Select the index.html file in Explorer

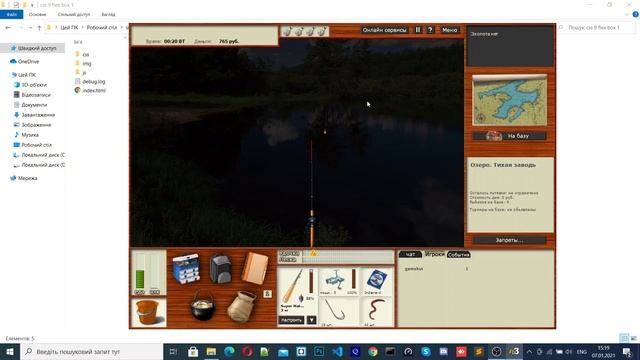(x=94, y=91)
